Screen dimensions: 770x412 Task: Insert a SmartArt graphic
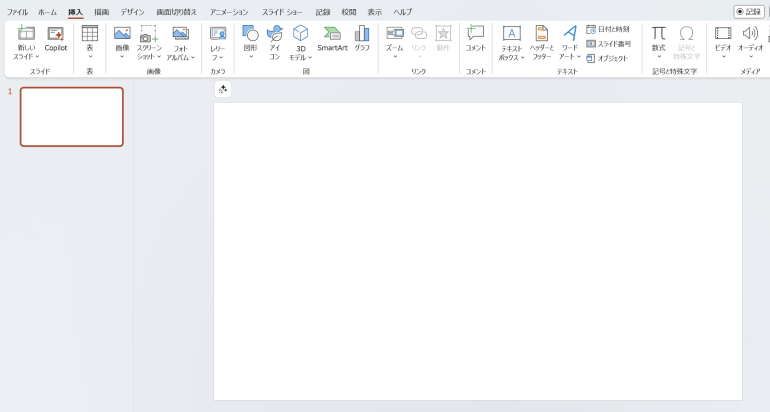(x=332, y=39)
